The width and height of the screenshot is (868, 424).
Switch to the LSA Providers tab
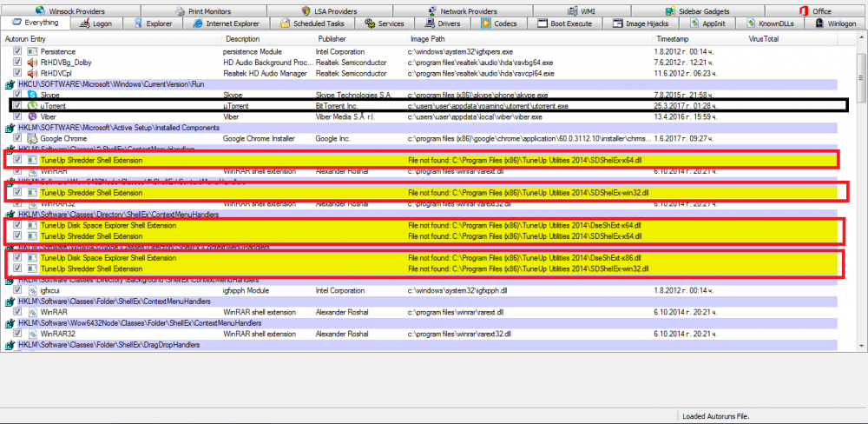(x=329, y=11)
